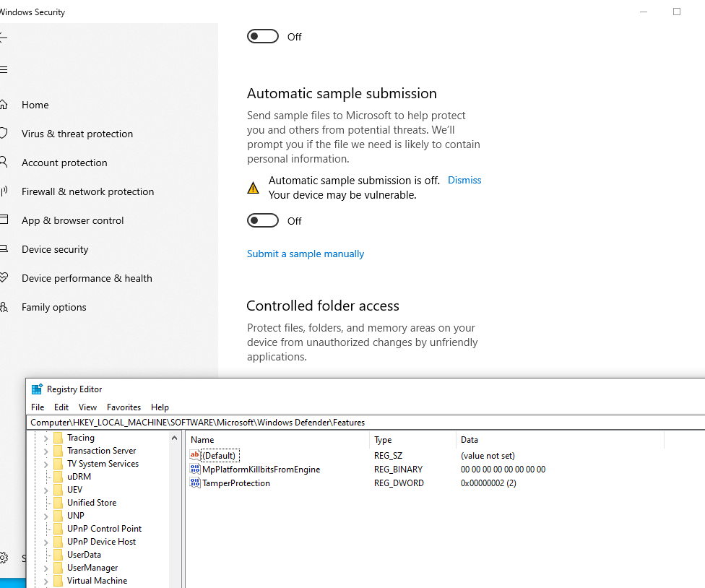Click the shield icon for Virus protection
705x588 pixels.
tap(4, 134)
